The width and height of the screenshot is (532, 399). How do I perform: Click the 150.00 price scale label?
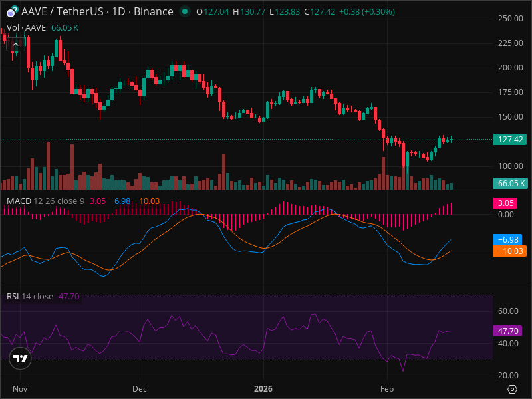[510, 117]
